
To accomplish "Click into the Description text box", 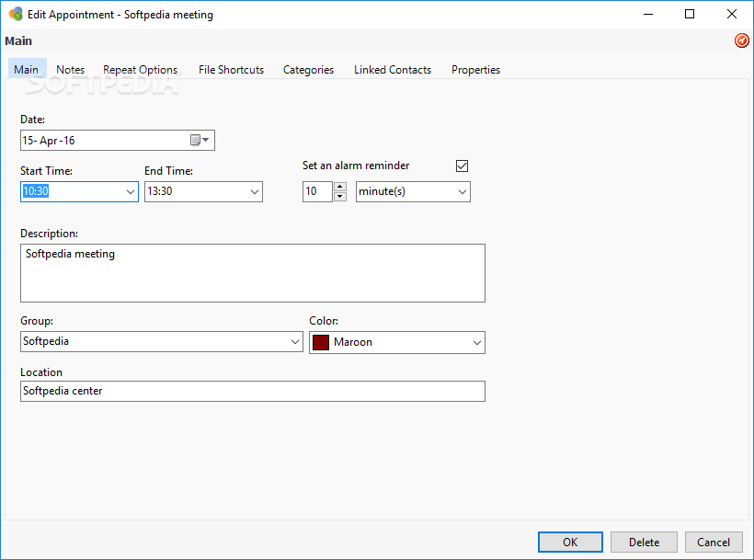I will pos(253,273).
